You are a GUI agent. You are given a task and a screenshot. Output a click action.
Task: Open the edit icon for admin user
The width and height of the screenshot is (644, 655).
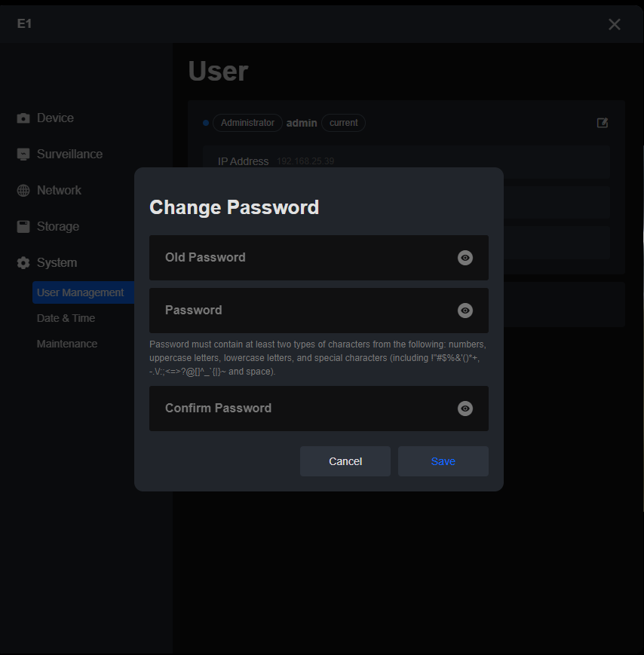[603, 123]
